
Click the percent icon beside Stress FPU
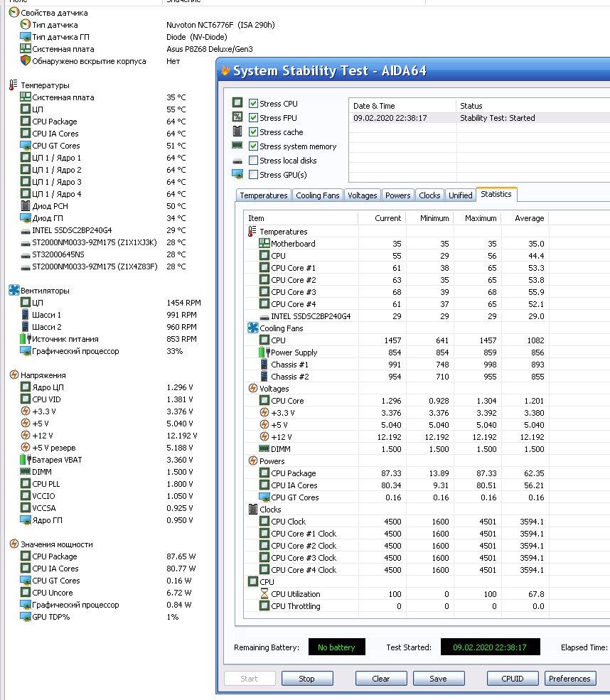(237, 117)
